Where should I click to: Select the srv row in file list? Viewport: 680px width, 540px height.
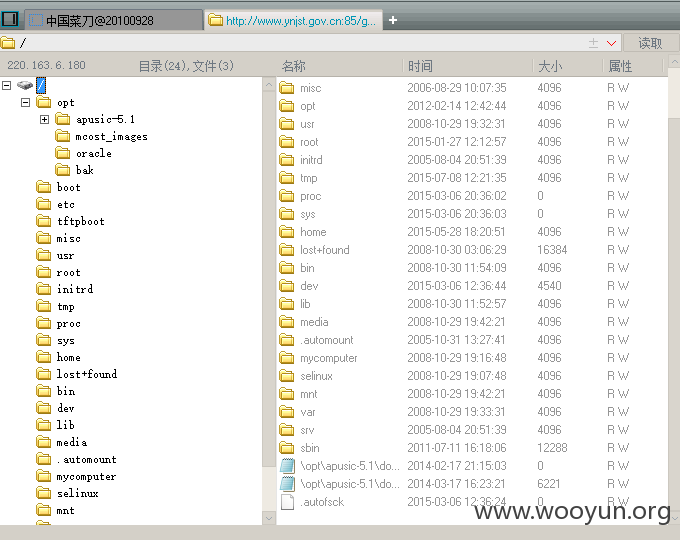click(x=472, y=430)
